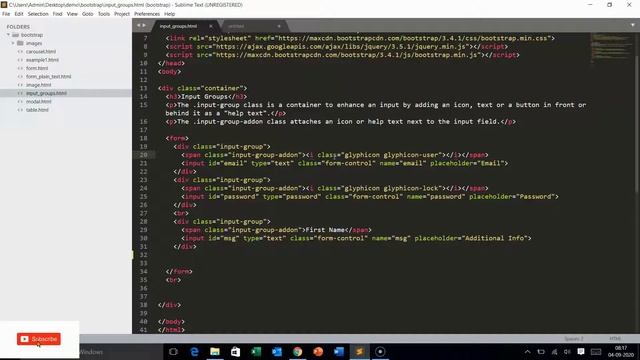Open Word from taskbar
Viewport: 640px width, 360px height.
click(x=339, y=351)
